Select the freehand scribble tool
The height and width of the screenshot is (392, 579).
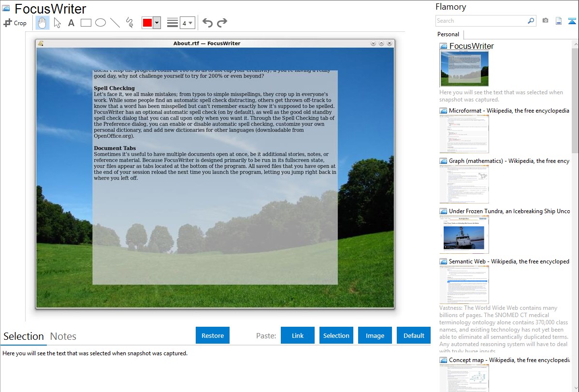[130, 23]
